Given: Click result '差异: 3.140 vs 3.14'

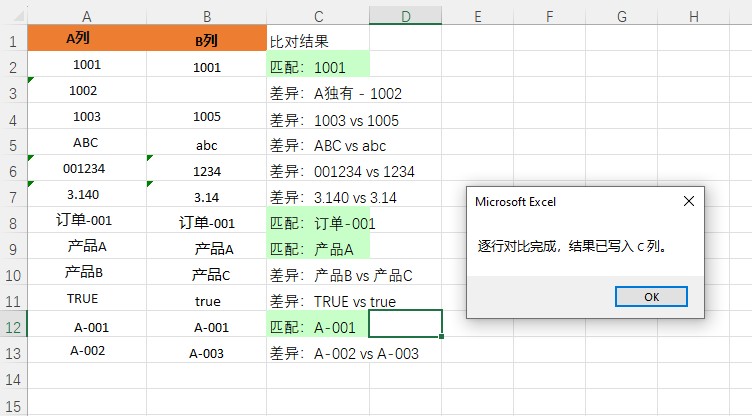Looking at the screenshot, I should coord(333,197).
